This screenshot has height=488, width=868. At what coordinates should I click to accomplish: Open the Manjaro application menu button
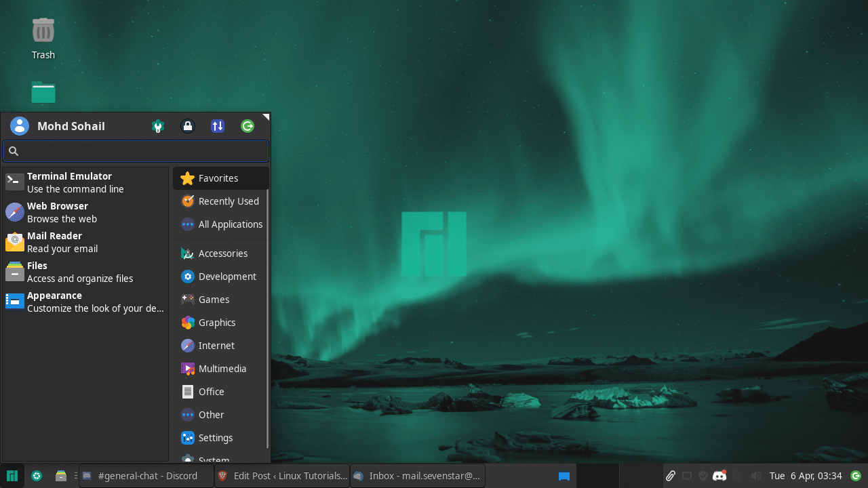coord(12,475)
